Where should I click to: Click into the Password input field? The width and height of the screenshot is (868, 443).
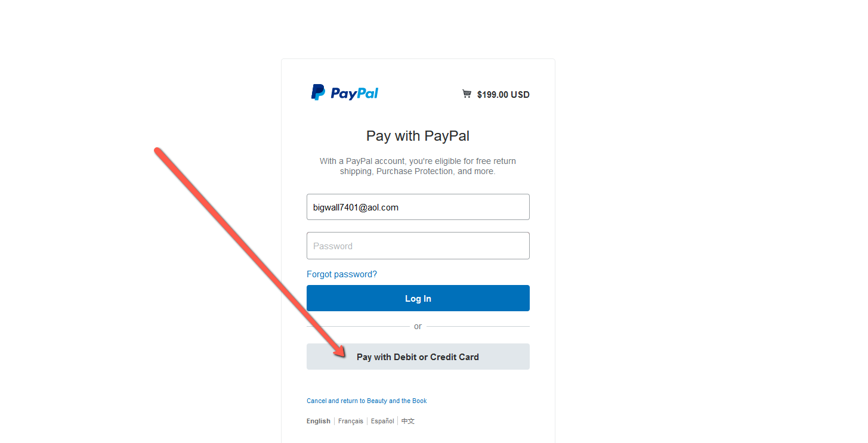418,246
